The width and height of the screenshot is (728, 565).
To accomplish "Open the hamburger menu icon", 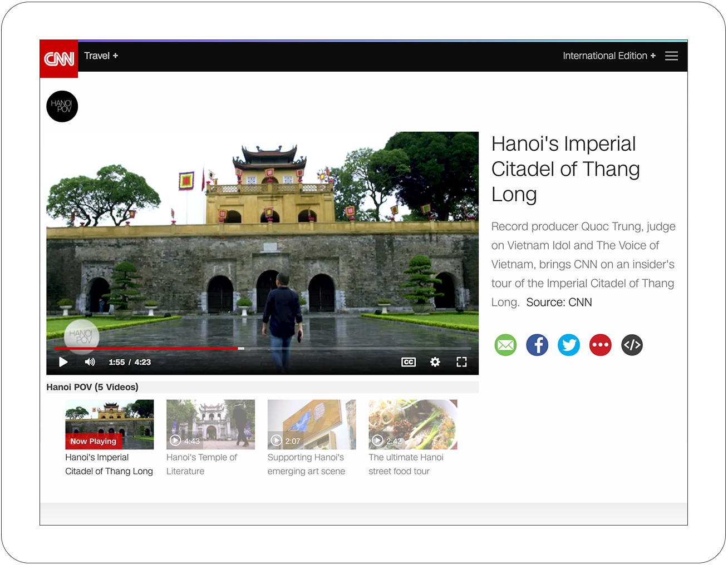I will (671, 56).
